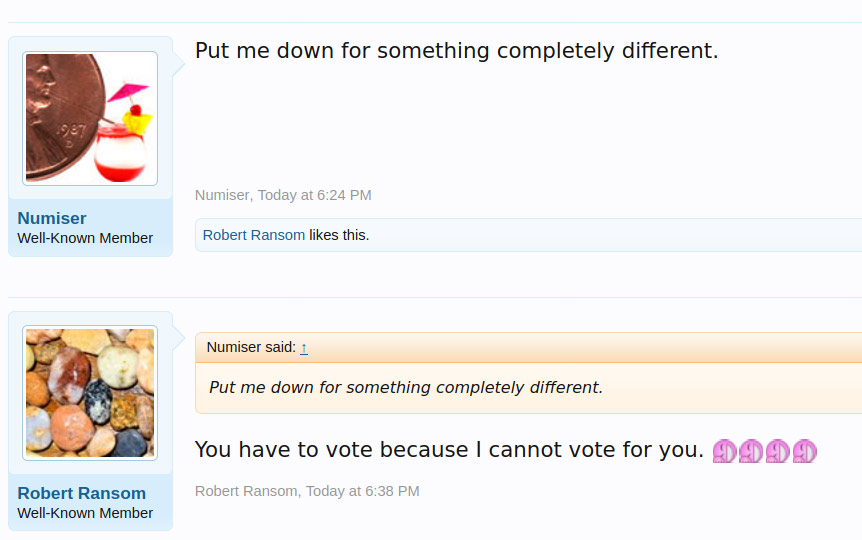This screenshot has height=540, width=862.
Task: Open Robert Ransom's profile from sidebar username
Action: (x=82, y=493)
